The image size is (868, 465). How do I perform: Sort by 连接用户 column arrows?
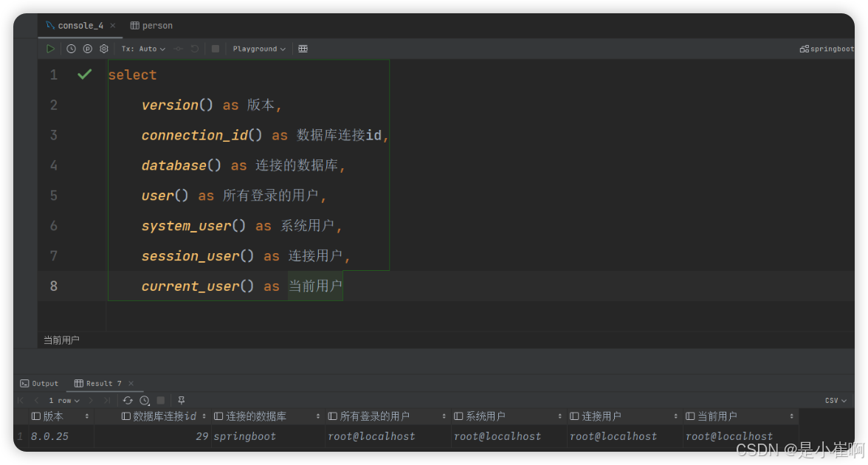point(676,416)
